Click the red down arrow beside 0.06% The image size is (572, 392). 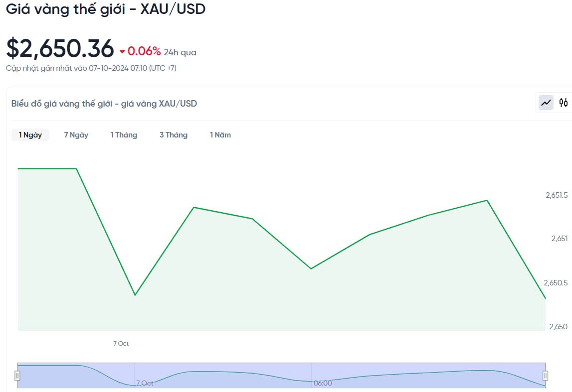pyautogui.click(x=122, y=51)
